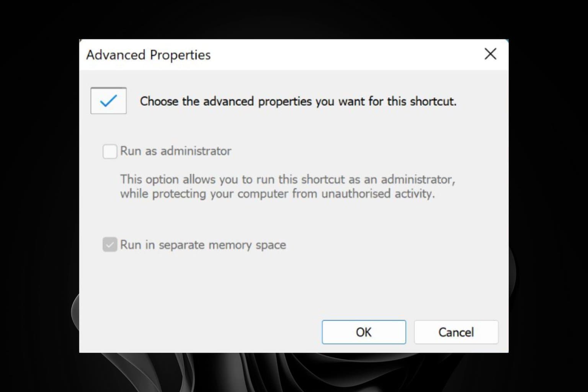Click the word 'administrator' in the description text
The height and width of the screenshot is (392, 588).
coord(418,179)
